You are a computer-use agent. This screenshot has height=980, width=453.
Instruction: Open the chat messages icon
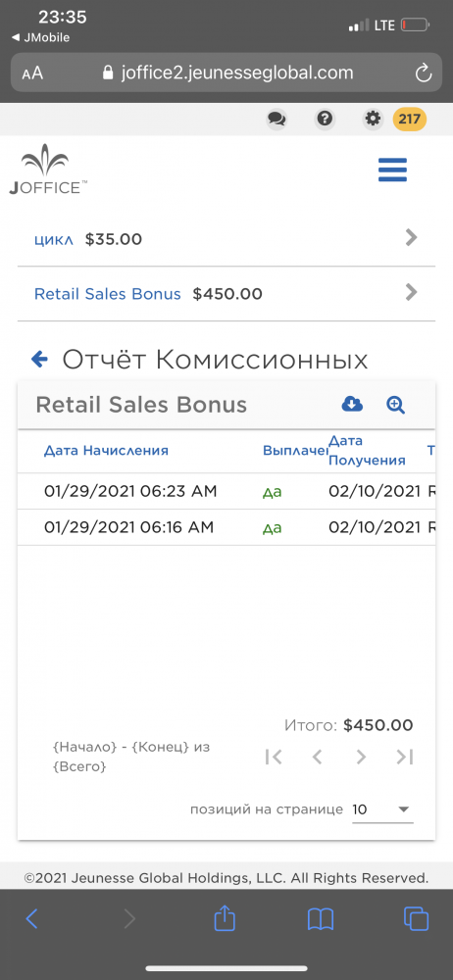(277, 119)
